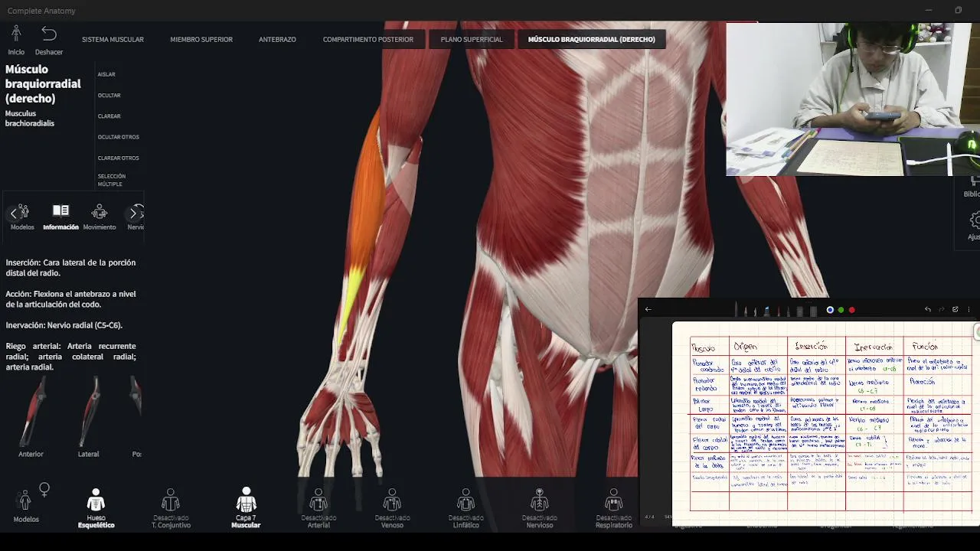
Task: Open Biblioteca icon at right edge
Action: tap(974, 182)
